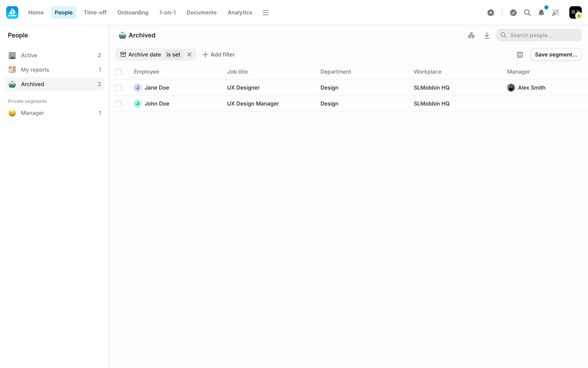
Task: Check the John Doe row checkbox
Action: click(x=118, y=104)
